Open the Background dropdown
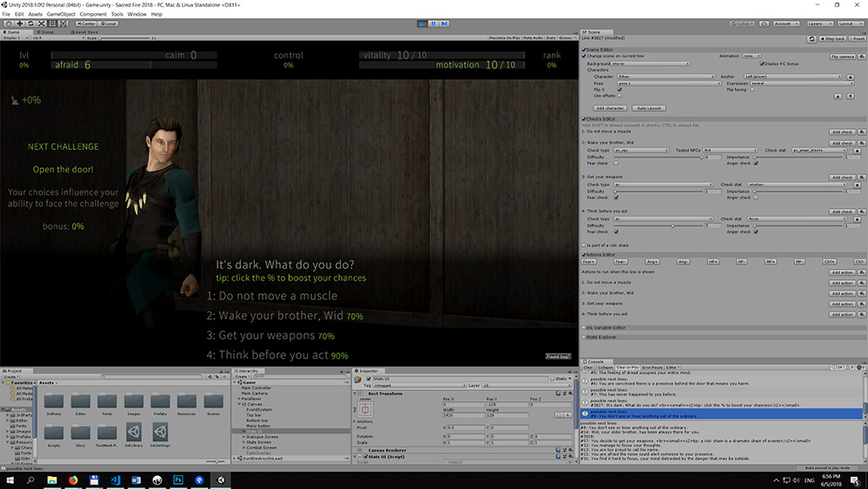The width and height of the screenshot is (868, 489). (x=651, y=63)
